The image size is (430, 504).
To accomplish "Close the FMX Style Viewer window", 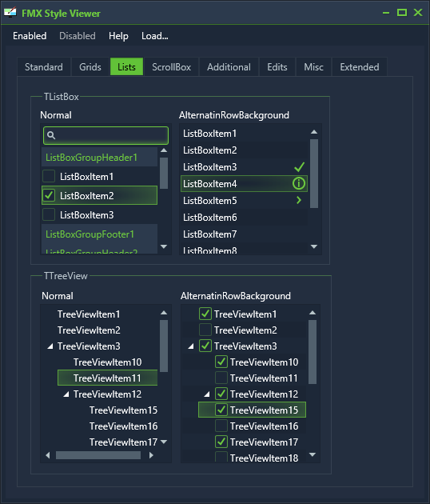I will click(418, 13).
